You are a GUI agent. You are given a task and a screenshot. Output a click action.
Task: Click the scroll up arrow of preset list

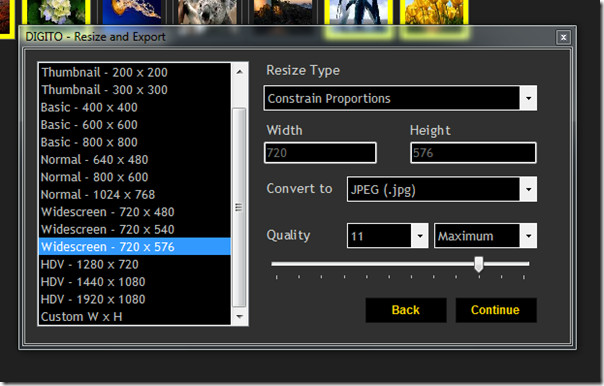coord(239,72)
